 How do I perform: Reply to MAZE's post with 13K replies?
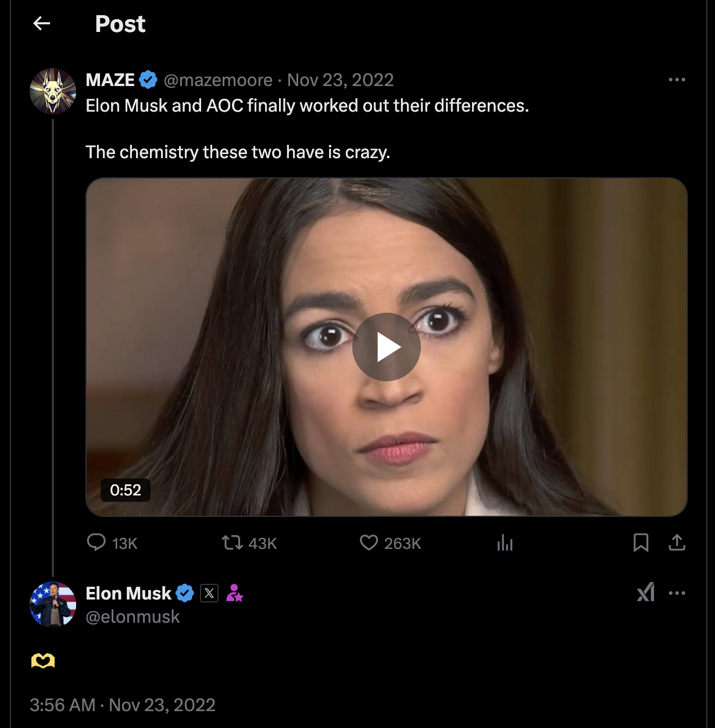(x=96, y=543)
